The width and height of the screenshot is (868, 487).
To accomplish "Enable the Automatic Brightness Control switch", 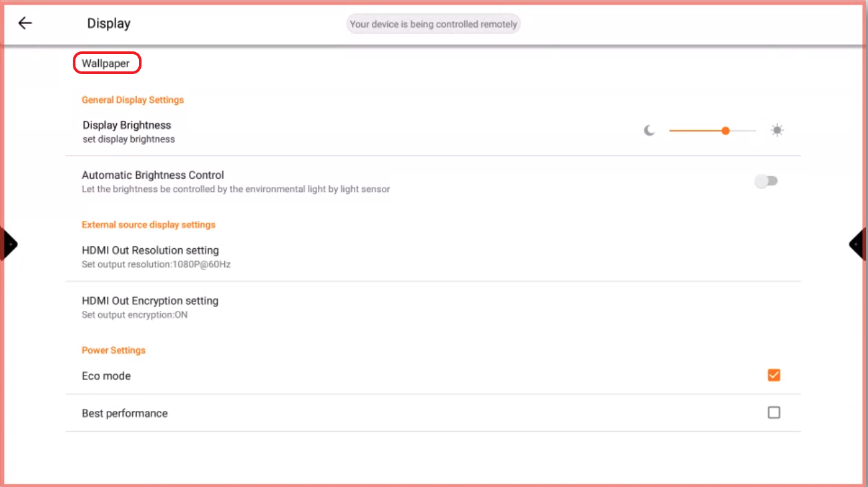I will click(x=767, y=181).
